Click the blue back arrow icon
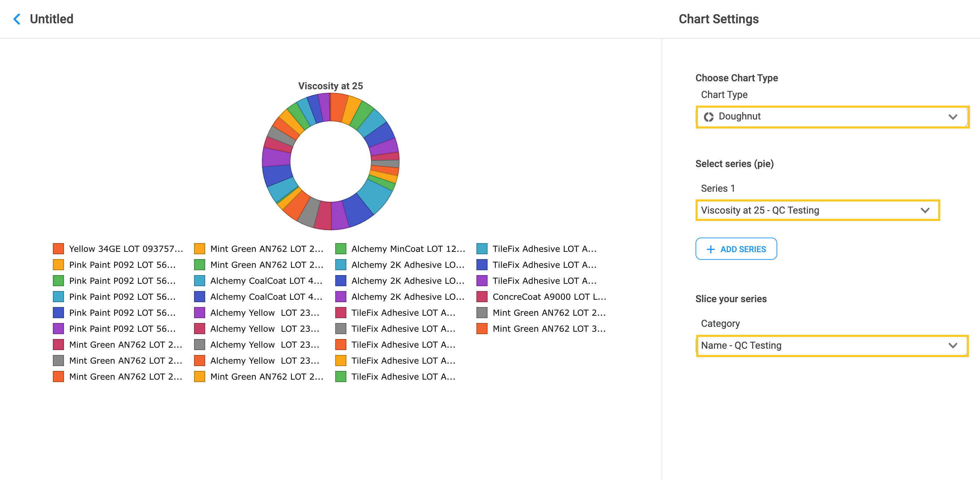The image size is (980, 480). [17, 19]
